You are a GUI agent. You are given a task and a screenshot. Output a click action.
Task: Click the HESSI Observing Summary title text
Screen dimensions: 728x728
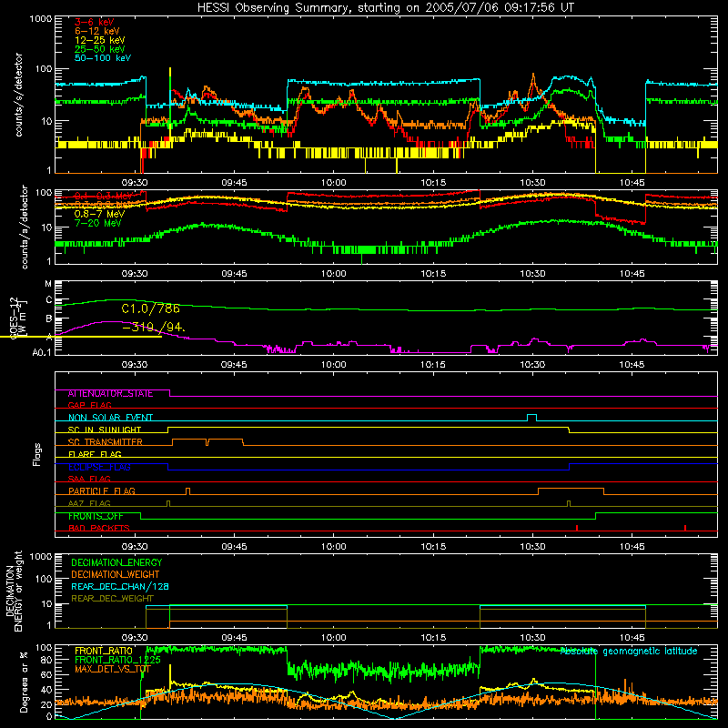(385, 8)
